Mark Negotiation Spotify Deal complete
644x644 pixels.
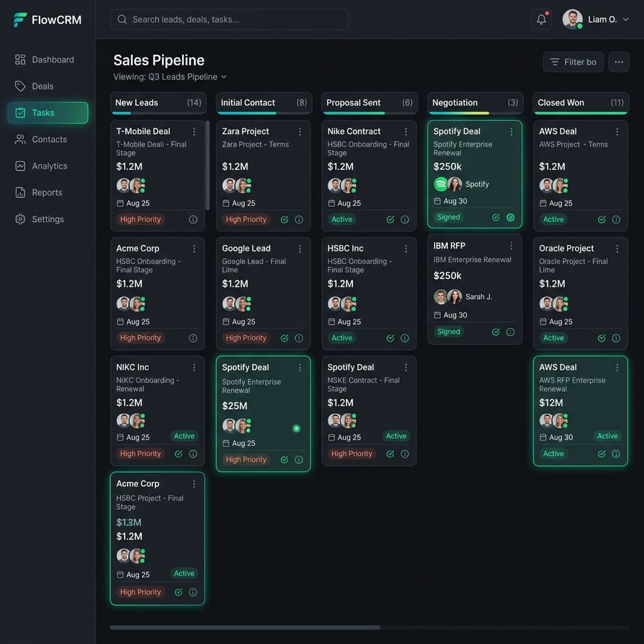point(496,217)
